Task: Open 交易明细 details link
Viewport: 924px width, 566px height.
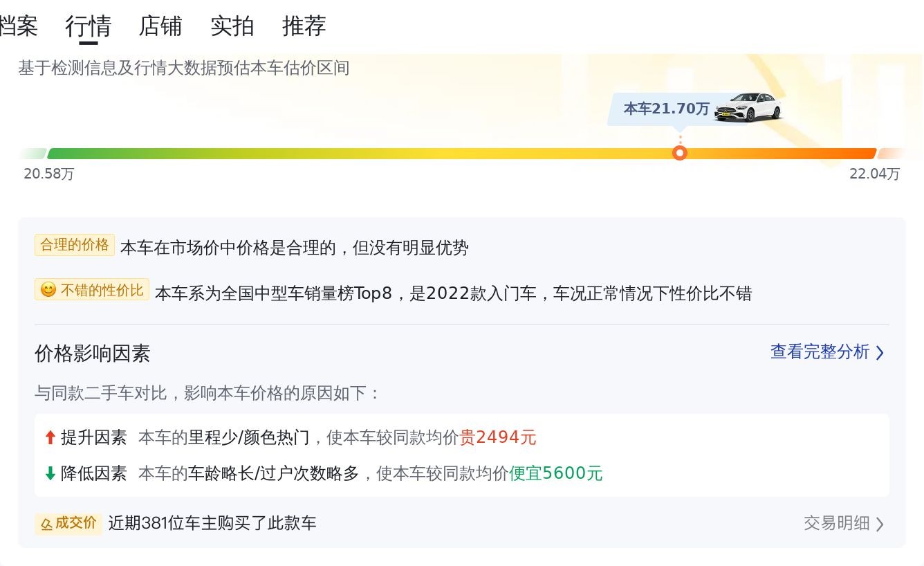Action: tap(836, 523)
